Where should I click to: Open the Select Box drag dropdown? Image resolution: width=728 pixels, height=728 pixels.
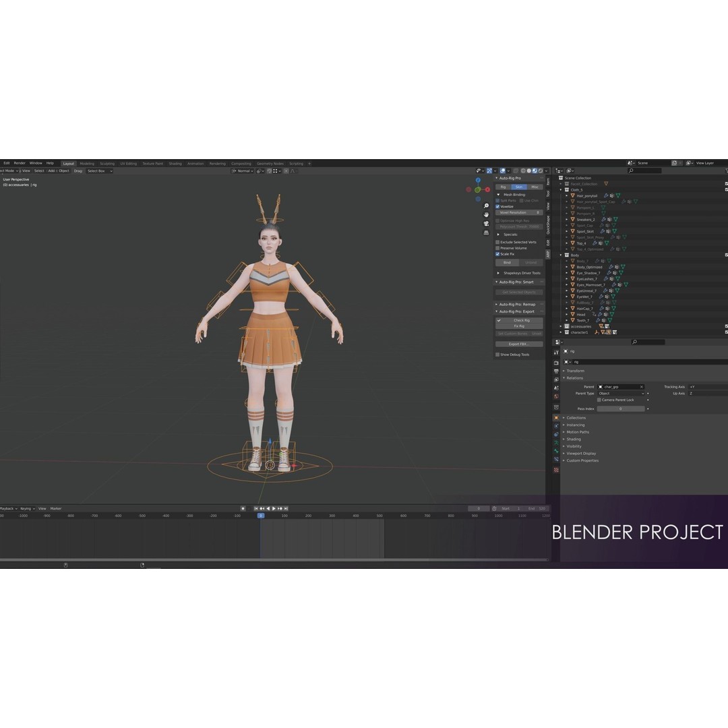pyautogui.click(x=99, y=171)
